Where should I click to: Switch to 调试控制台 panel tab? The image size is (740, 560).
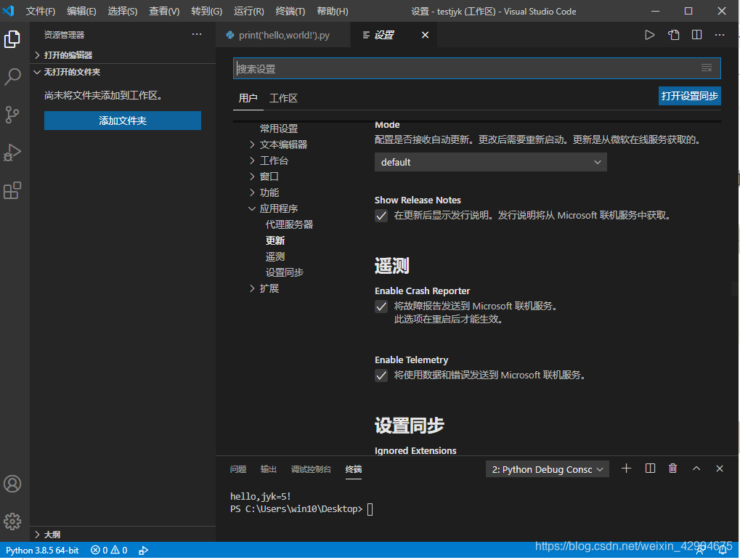(311, 469)
